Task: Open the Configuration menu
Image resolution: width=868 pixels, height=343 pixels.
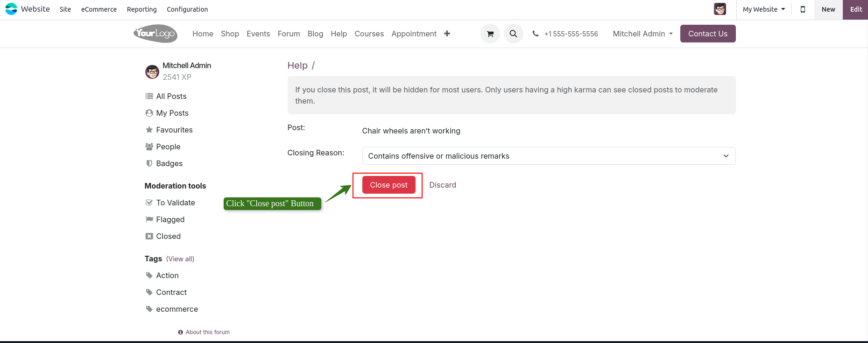Action: pos(187,9)
